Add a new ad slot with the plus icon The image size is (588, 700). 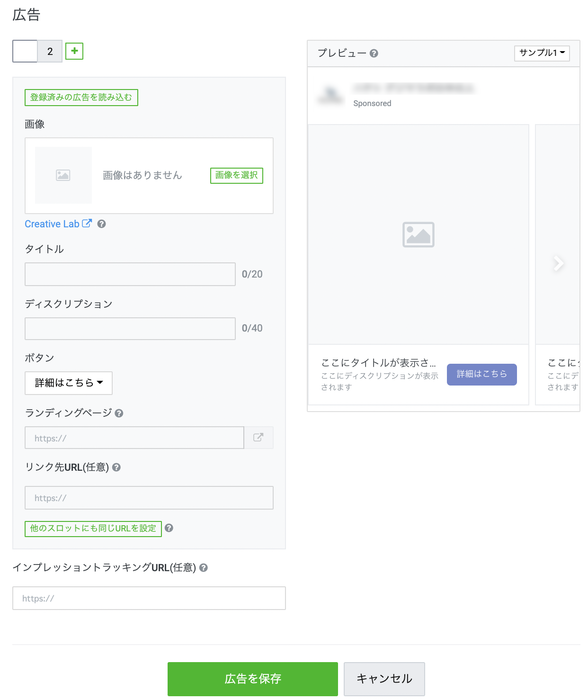[74, 51]
